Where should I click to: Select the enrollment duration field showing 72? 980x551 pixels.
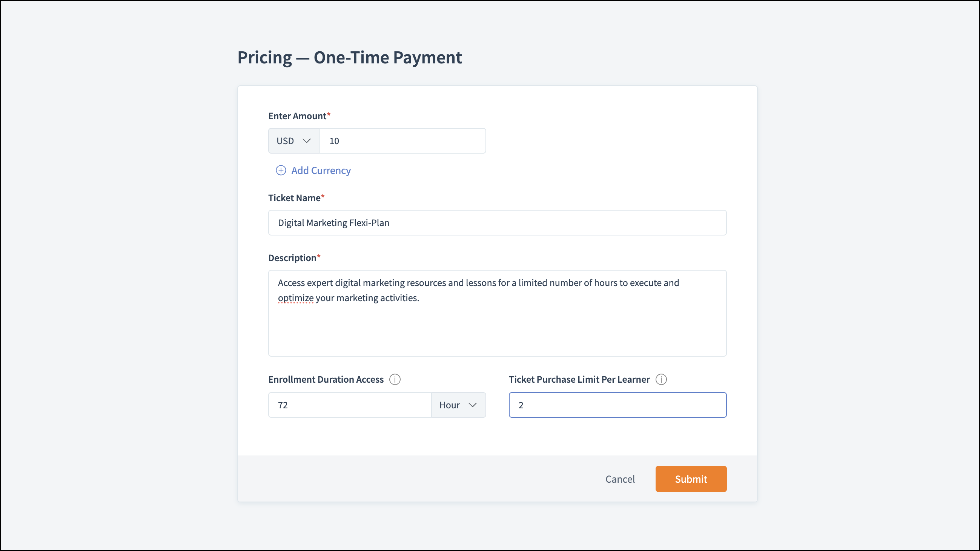(x=349, y=405)
